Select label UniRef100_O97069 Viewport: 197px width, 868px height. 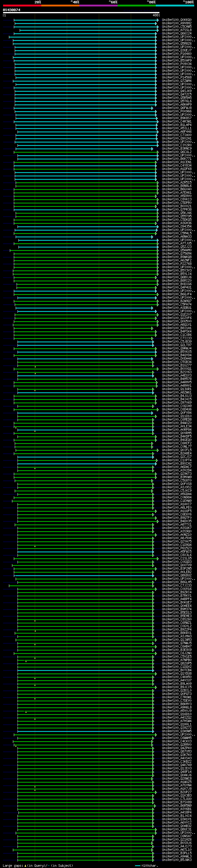pos(177,403)
